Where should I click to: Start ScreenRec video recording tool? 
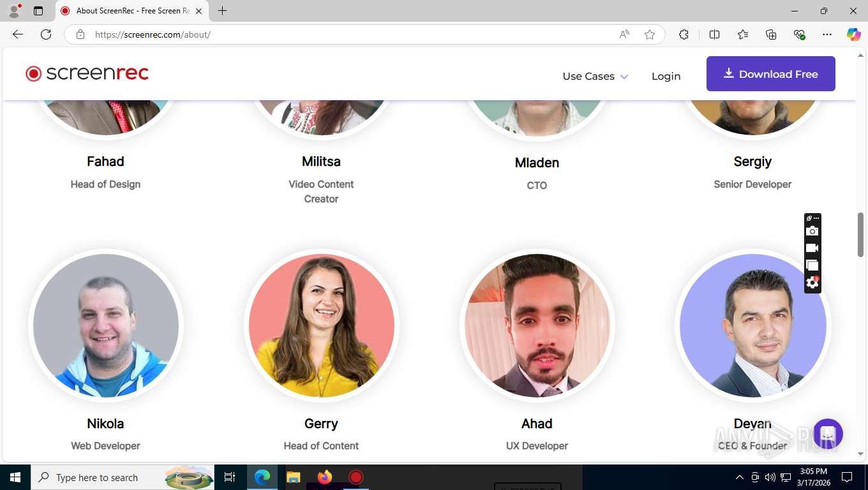tap(812, 248)
